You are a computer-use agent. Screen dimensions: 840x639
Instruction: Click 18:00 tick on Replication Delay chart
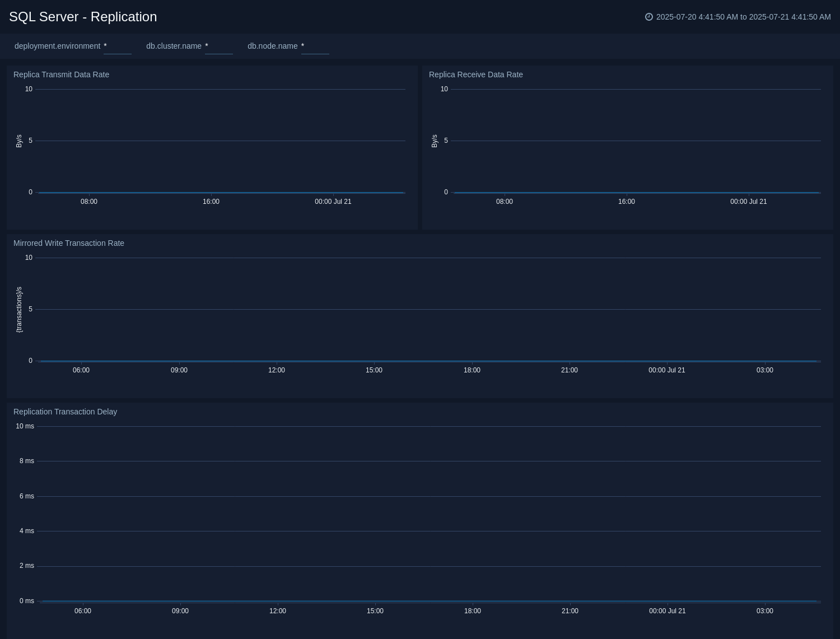[x=473, y=611]
